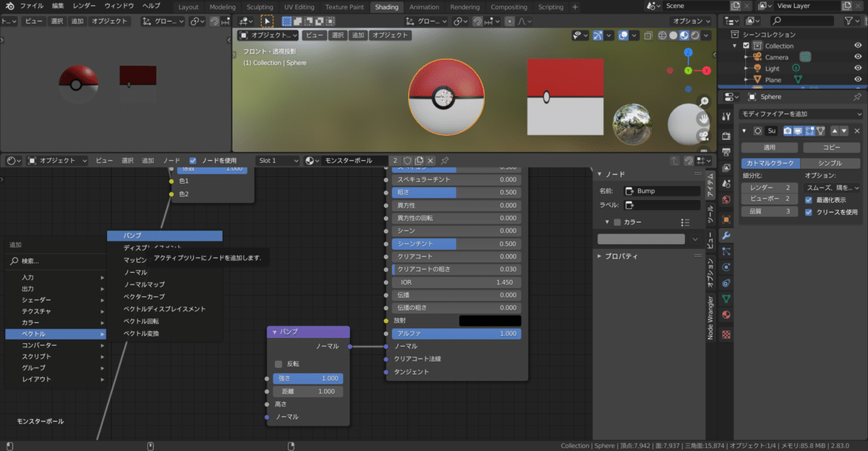Switch viewport to rendered shading
The image size is (868, 451).
pyautogui.click(x=694, y=35)
